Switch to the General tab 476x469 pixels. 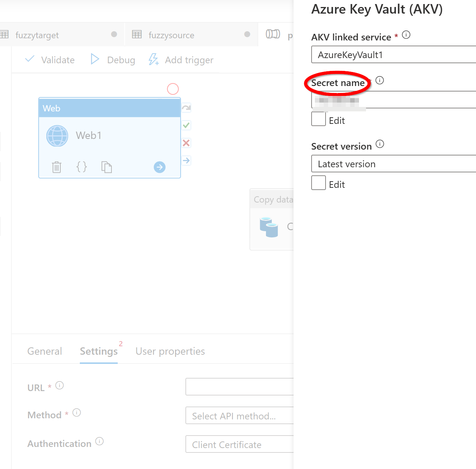44,351
